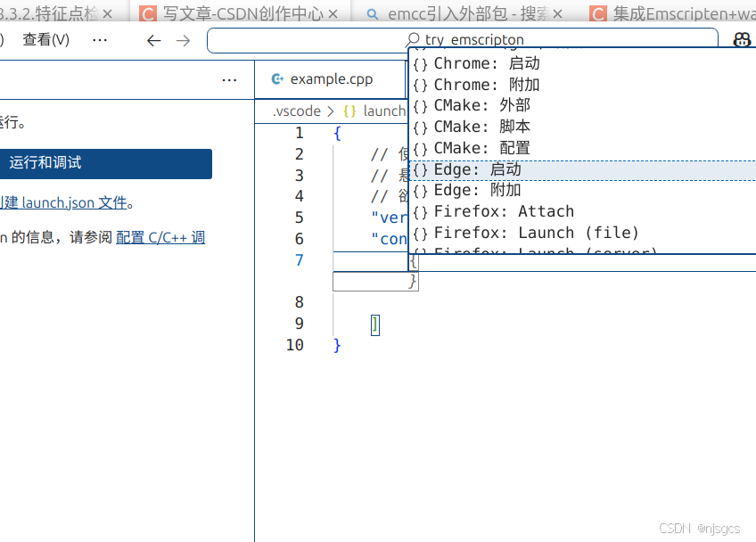Screen dimensions: 756x542
Task: Choose the Edge: 附加 snippet
Action: [582, 191]
